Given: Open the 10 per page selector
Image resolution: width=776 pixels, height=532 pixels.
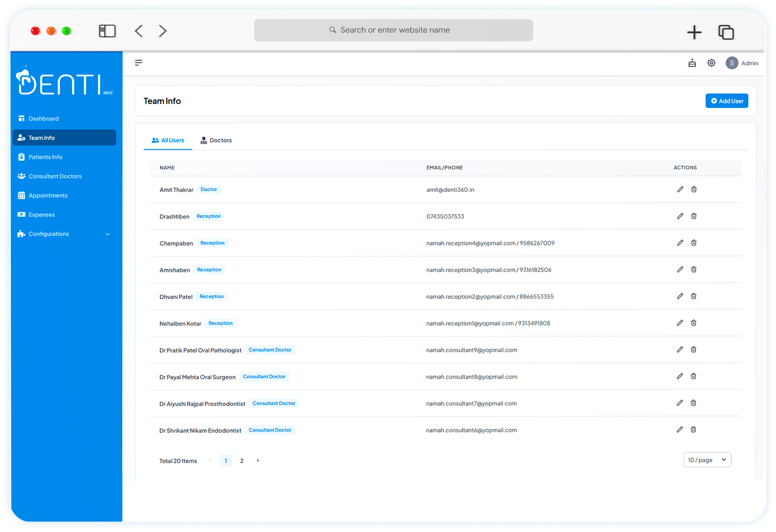Looking at the screenshot, I should 707,460.
